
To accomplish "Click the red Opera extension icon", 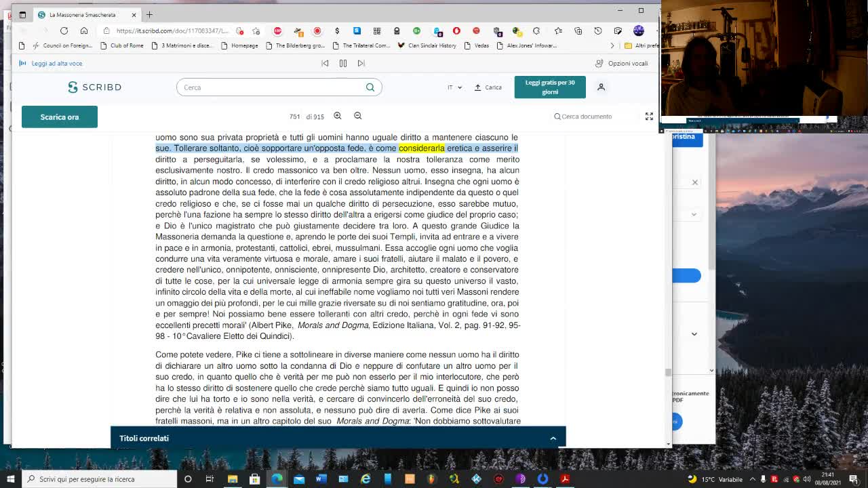I will (x=456, y=30).
